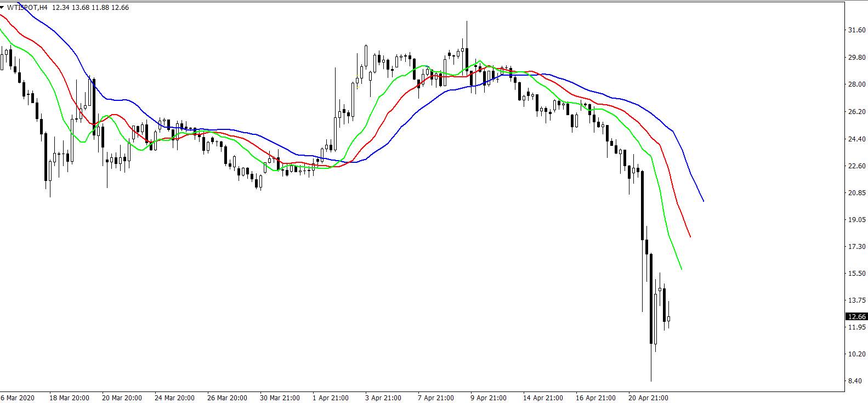Click the 30 Mar 21:00 time label

(x=280, y=398)
